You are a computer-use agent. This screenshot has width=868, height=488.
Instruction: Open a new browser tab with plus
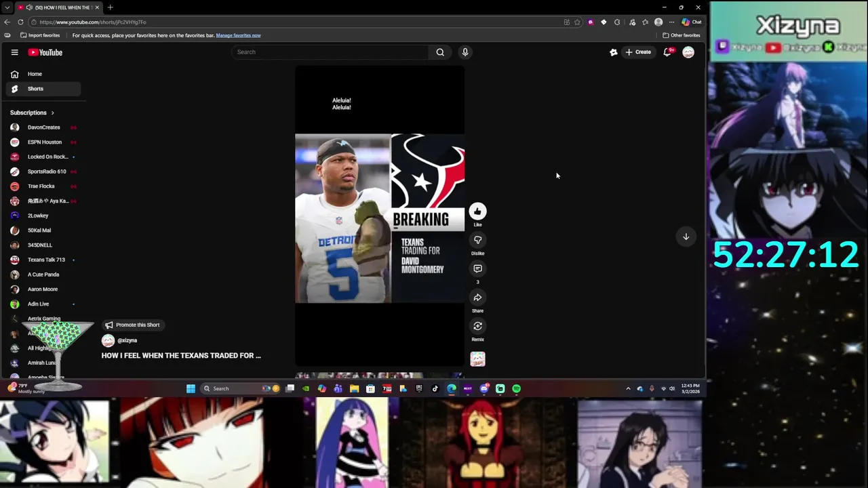click(x=110, y=7)
